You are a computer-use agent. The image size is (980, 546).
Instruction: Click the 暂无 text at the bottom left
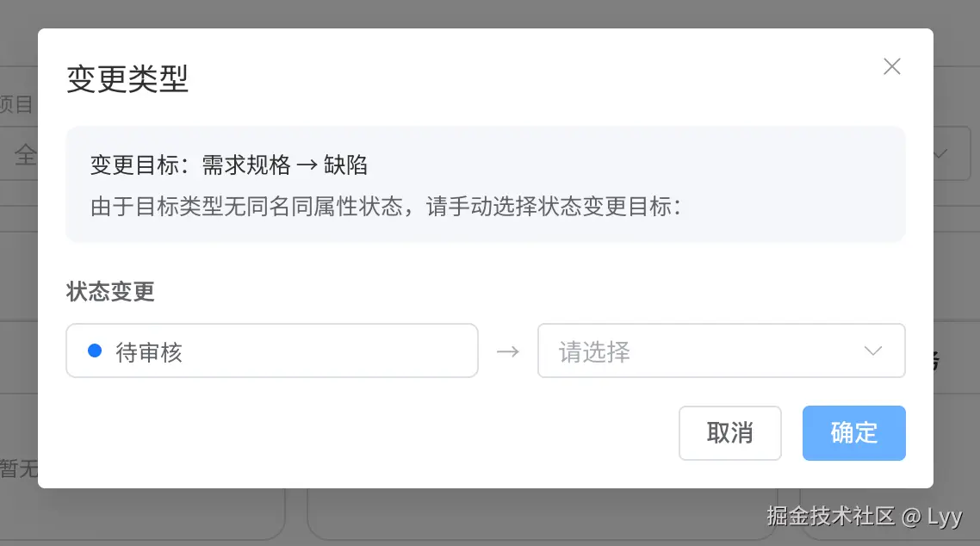[x=19, y=468]
